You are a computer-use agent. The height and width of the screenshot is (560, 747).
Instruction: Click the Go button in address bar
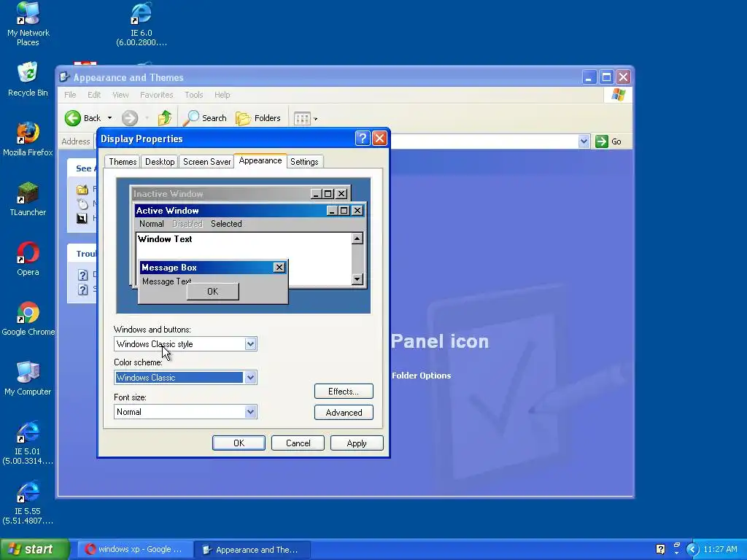click(609, 141)
